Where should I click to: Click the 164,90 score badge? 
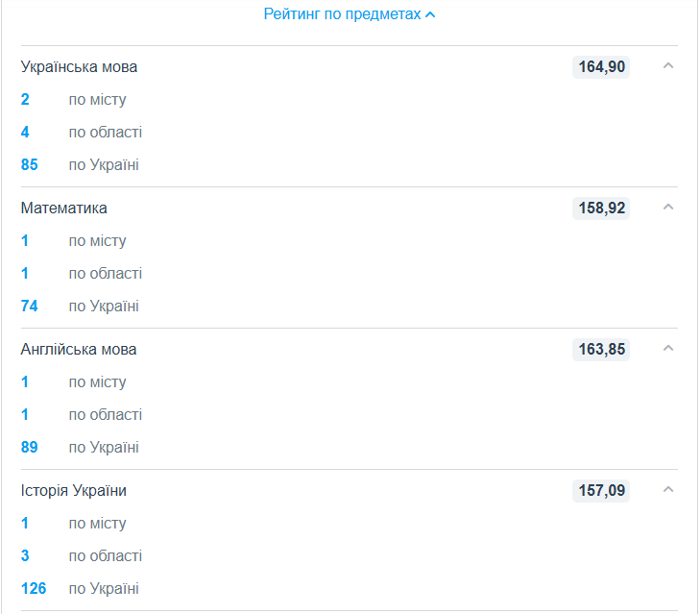tap(601, 67)
